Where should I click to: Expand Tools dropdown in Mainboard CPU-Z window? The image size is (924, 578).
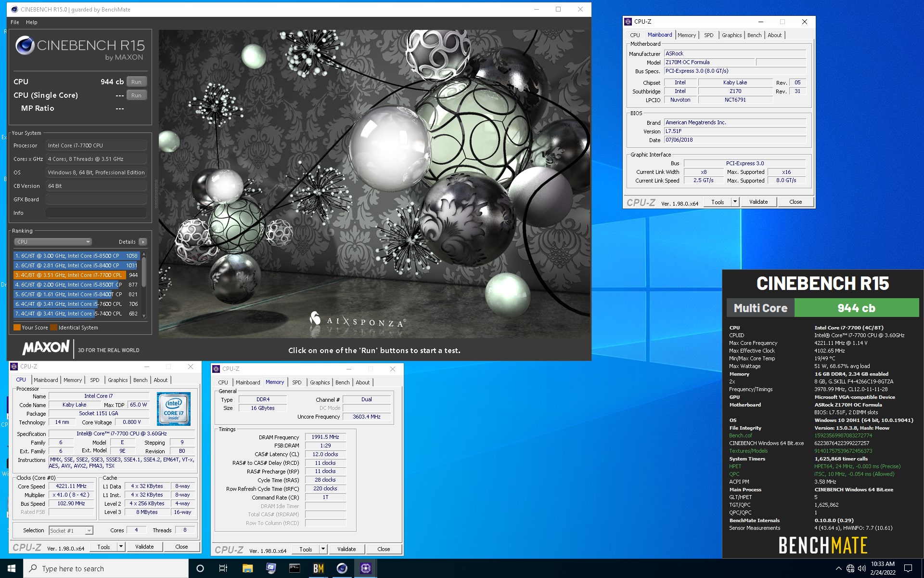pos(735,202)
